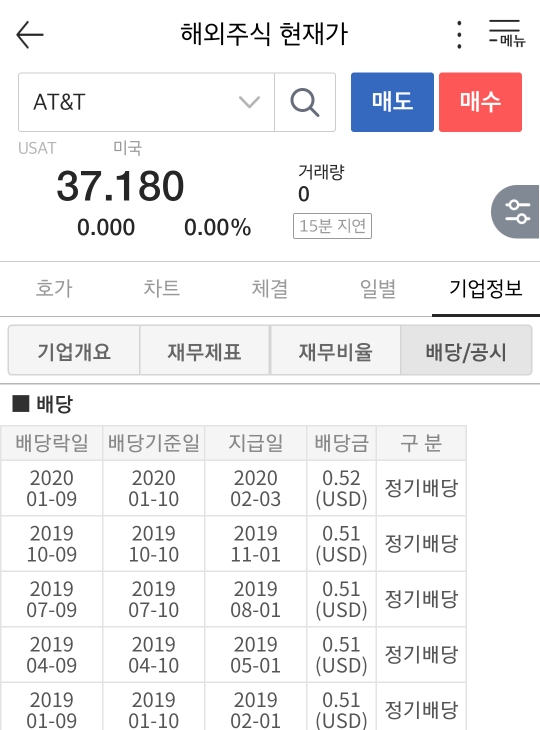This screenshot has width=540, height=730.
Task: Click 정기배당 in the 2019 07-09 row
Action: (x=421, y=599)
